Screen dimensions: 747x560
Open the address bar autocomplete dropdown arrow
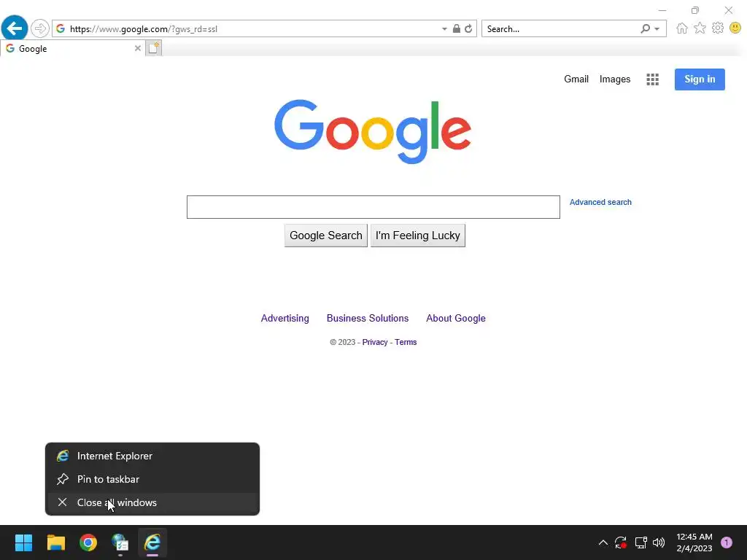pyautogui.click(x=444, y=29)
